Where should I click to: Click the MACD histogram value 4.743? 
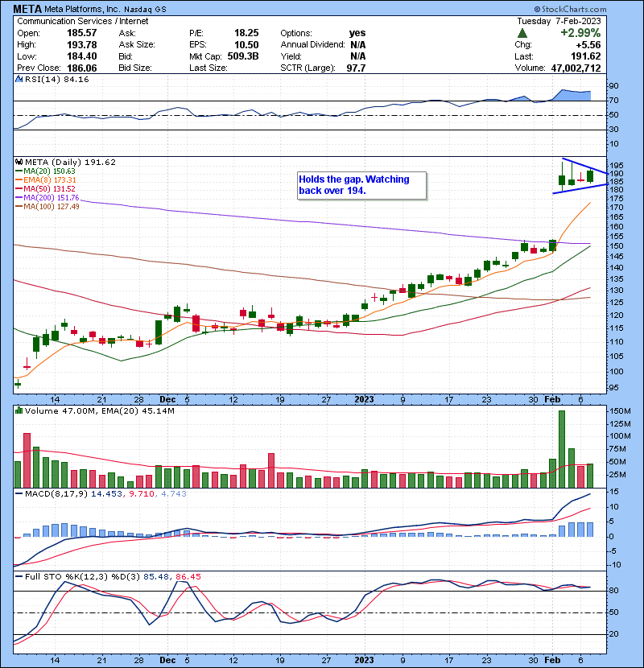click(x=173, y=494)
